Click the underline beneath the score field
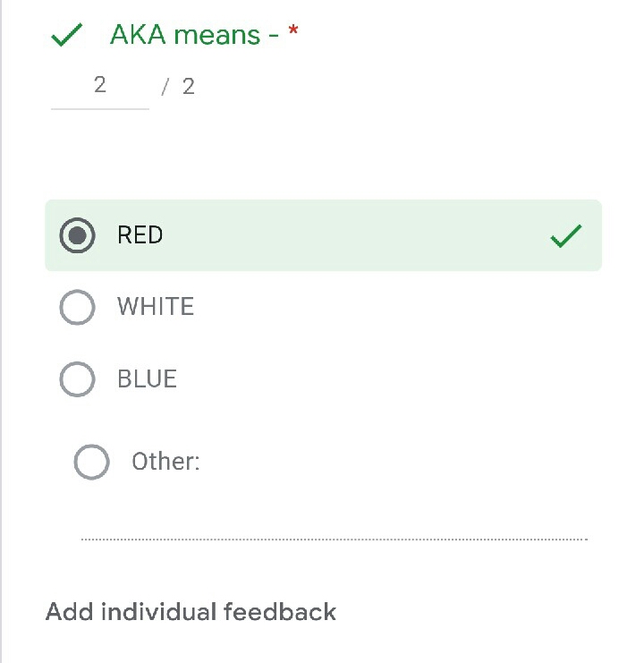644x663 pixels. tap(99, 108)
